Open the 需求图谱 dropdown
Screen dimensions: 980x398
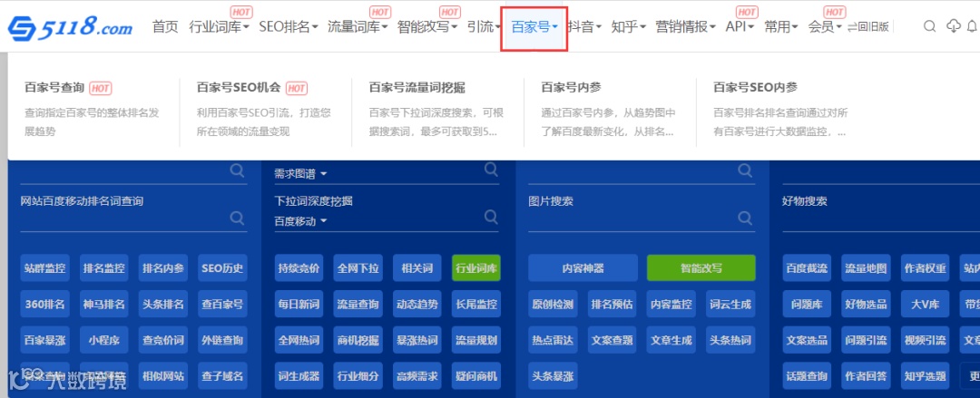pyautogui.click(x=300, y=174)
